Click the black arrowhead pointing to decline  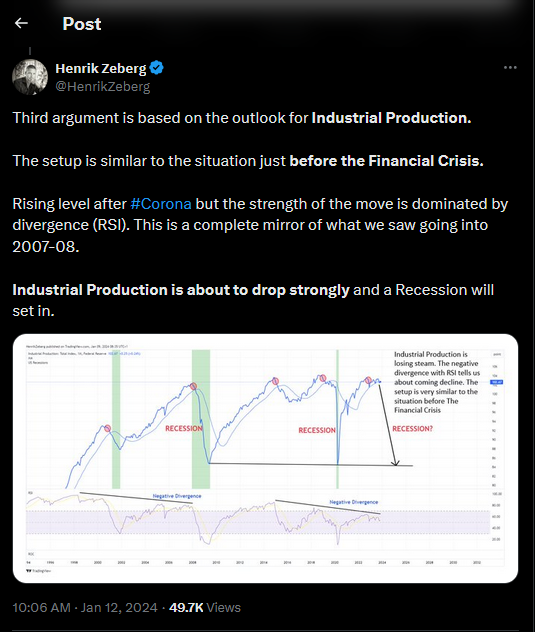click(395, 462)
